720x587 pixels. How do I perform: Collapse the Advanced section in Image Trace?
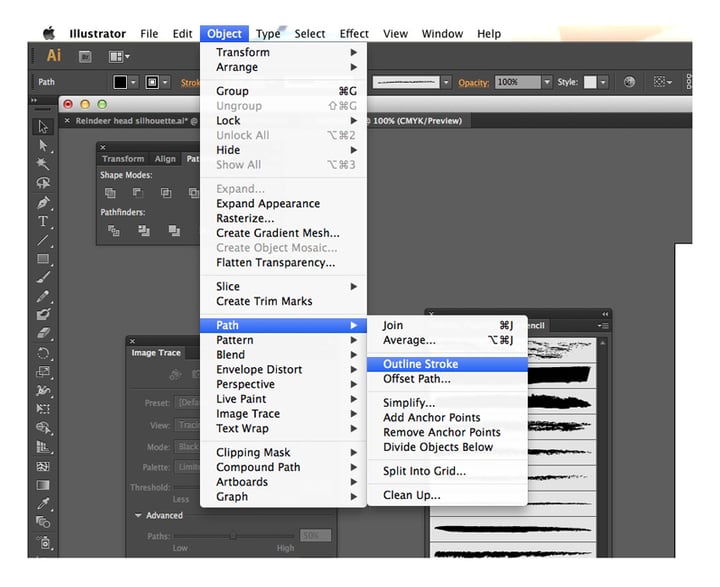coord(138,515)
